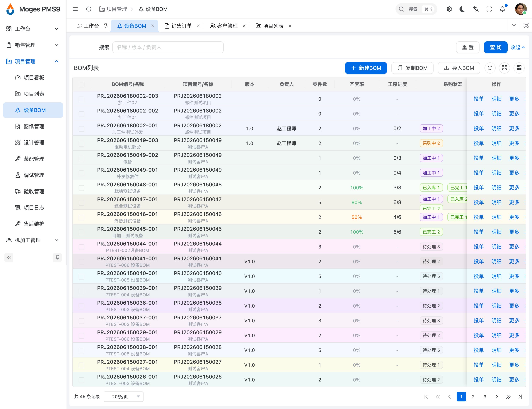Go to page 2 of records
Viewport: 532px width, 409px height.
473,397
